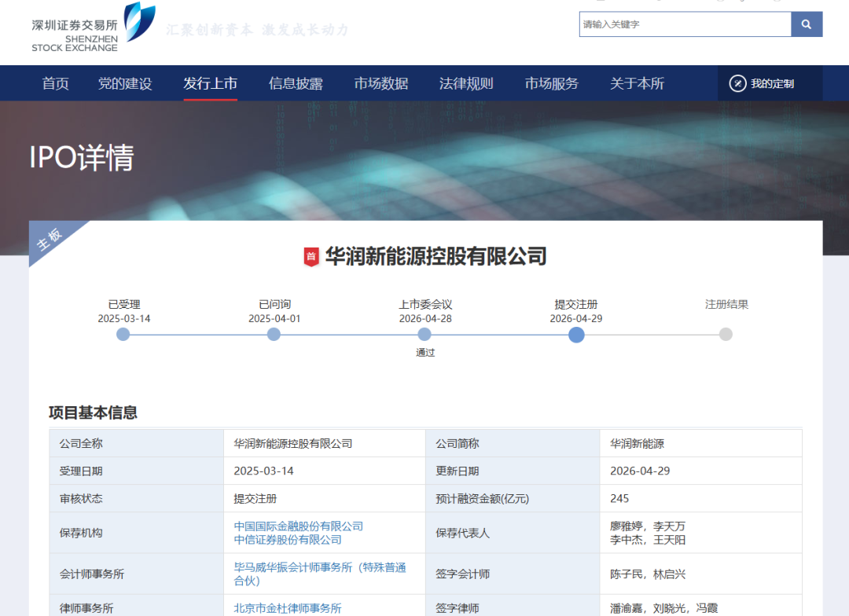Click the 预计融资金额 value 245
The image size is (849, 616).
[x=619, y=499]
